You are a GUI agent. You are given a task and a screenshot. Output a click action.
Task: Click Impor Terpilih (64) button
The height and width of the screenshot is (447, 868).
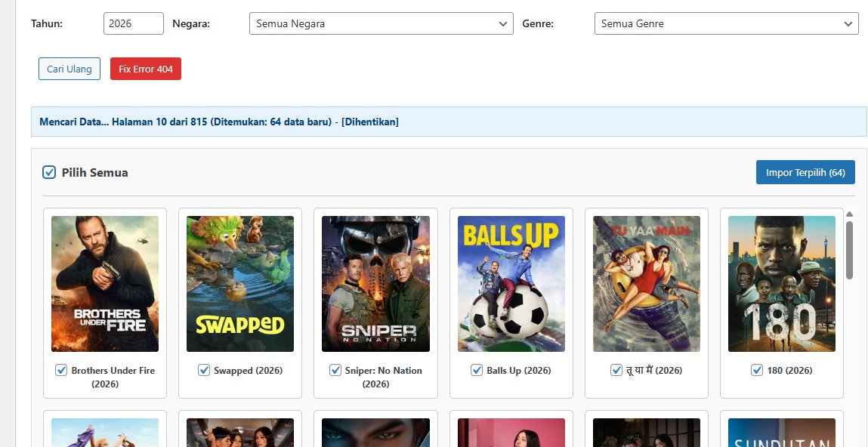pyautogui.click(x=805, y=172)
